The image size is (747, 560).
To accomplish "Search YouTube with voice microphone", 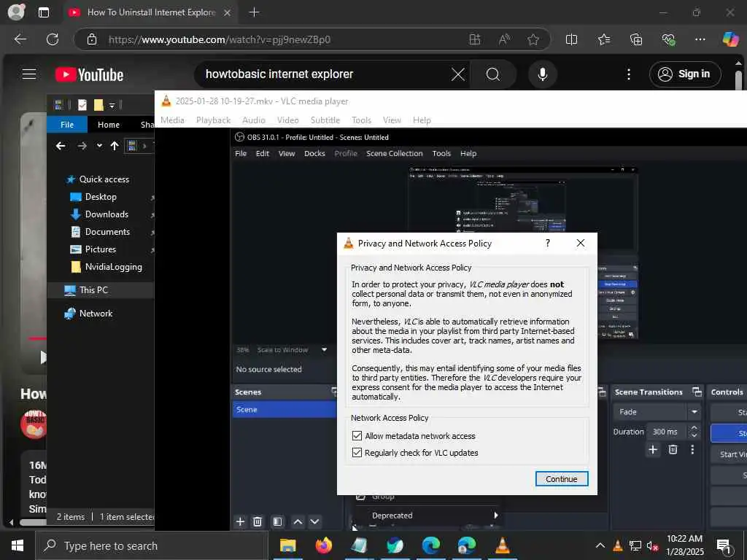I will click(x=542, y=74).
